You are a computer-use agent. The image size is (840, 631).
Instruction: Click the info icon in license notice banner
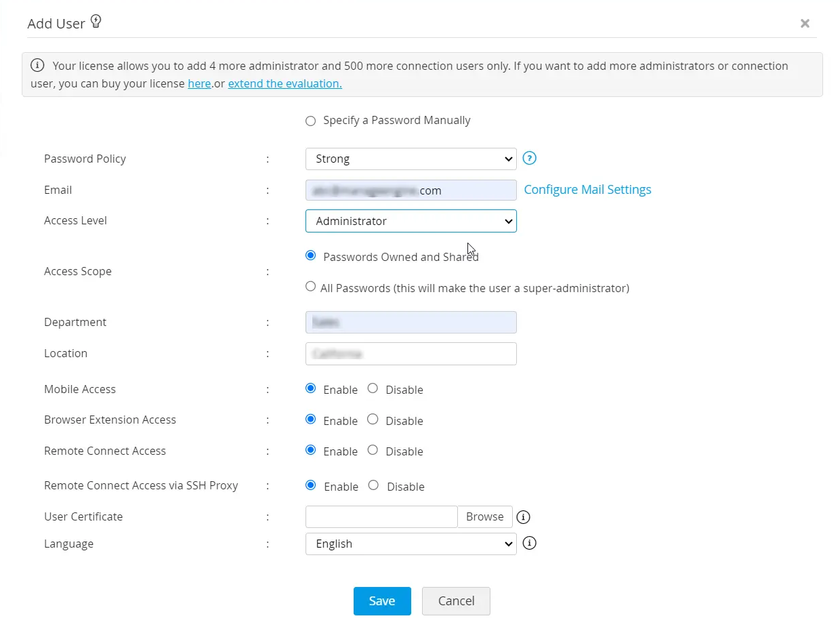tap(37, 66)
